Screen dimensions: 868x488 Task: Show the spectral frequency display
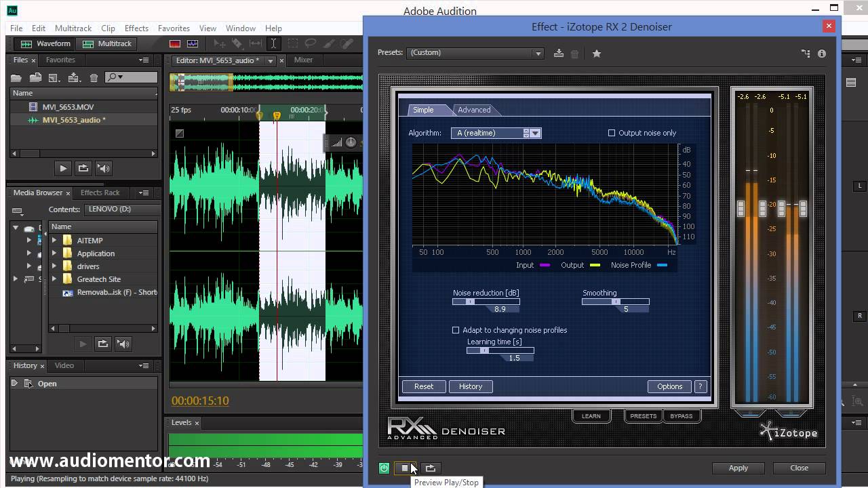(175, 43)
